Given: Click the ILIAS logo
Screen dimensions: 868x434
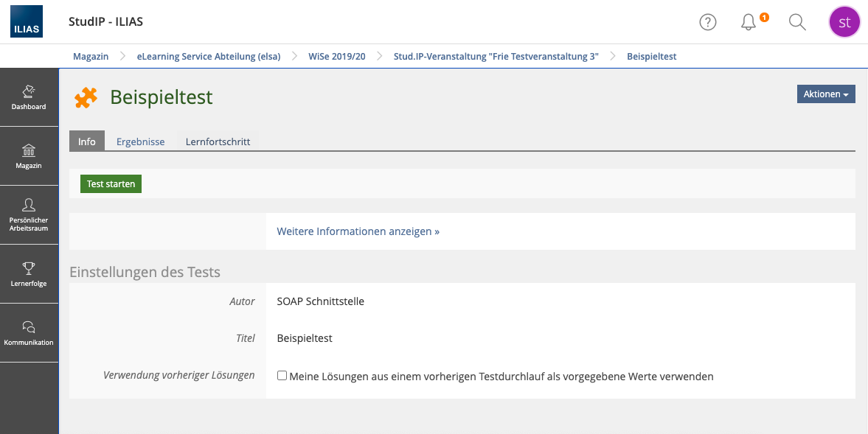Looking at the screenshot, I should coord(26,21).
